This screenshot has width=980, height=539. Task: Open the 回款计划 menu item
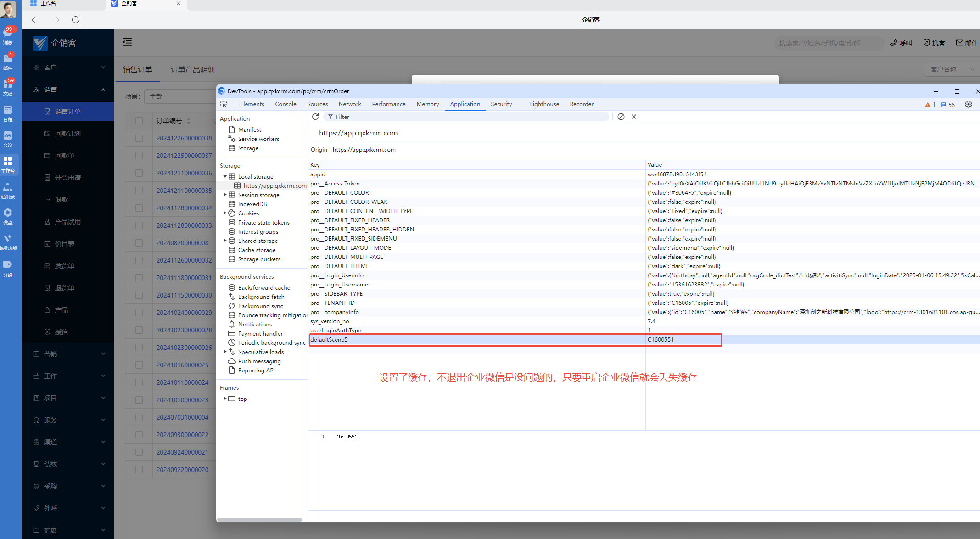click(68, 134)
